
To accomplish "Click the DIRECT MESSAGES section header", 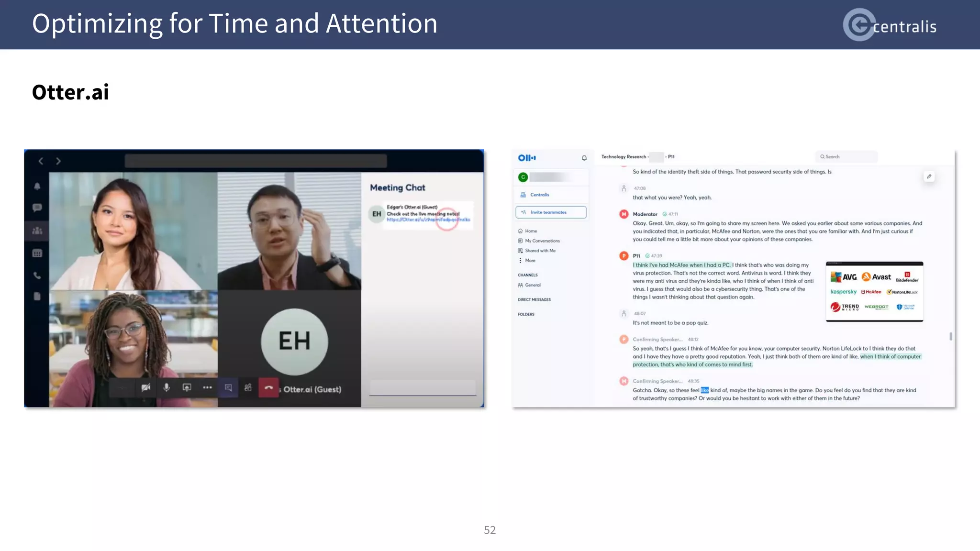I will pyautogui.click(x=534, y=299).
